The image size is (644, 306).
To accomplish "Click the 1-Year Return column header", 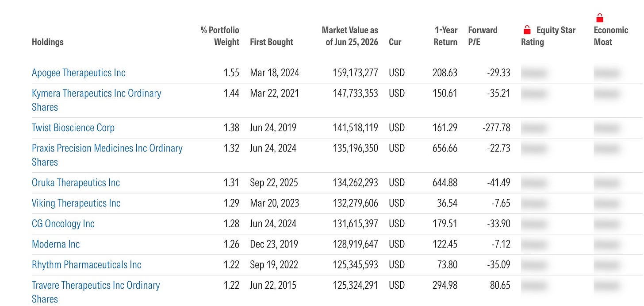I will [x=445, y=36].
